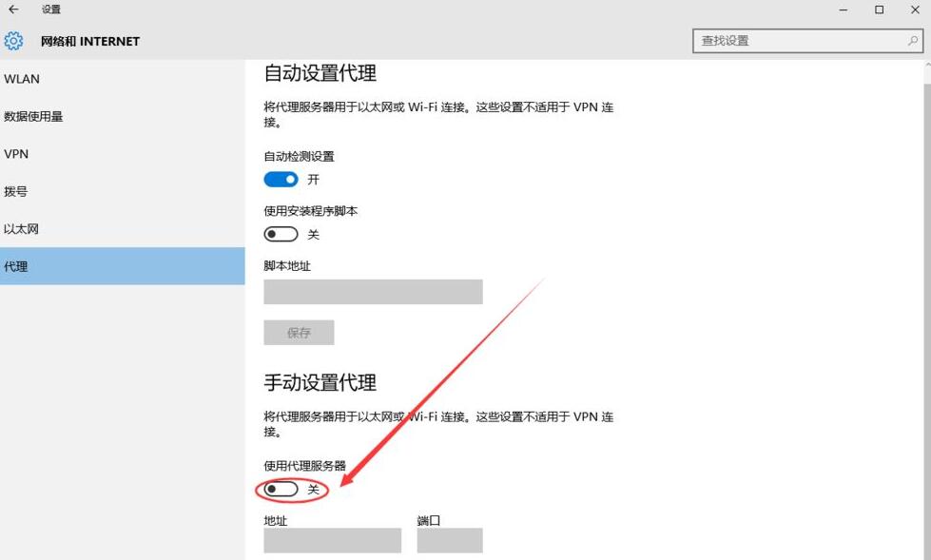Click the maximize button in the title bar
Viewport: 931px width, 560px height.
(x=879, y=10)
